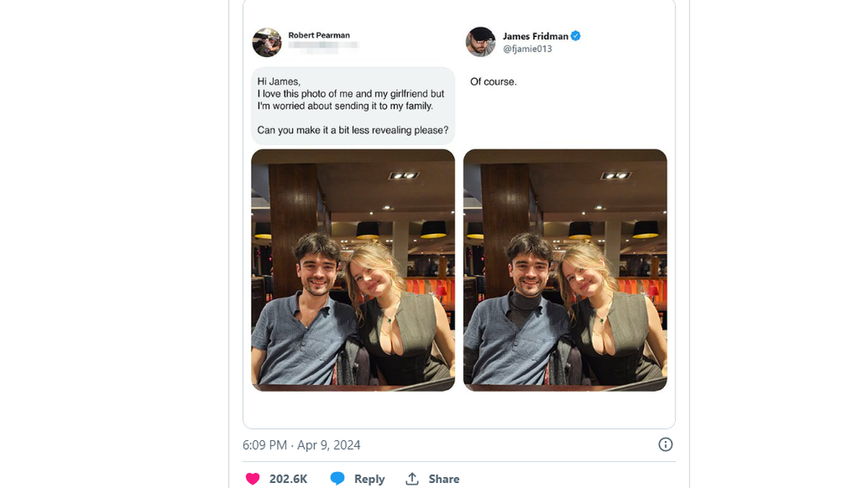Screen dimensions: 868x488
Task: Click the blurred handle under Robert Pearman
Action: [323, 46]
